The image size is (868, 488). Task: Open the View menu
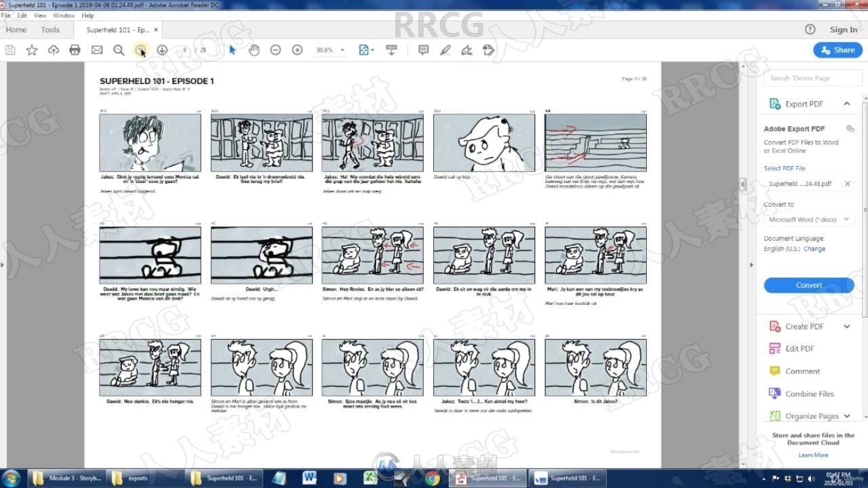point(40,15)
